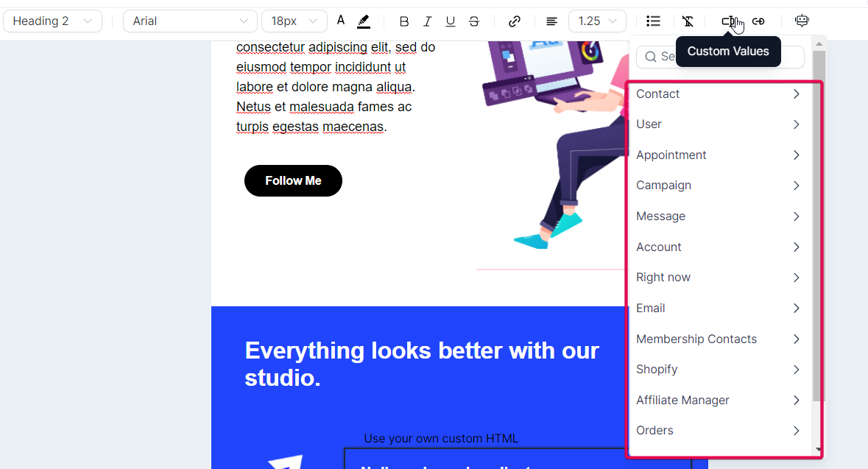Viewport: 868px width, 469px height.
Task: Click the bullet list icon
Action: [x=653, y=21]
